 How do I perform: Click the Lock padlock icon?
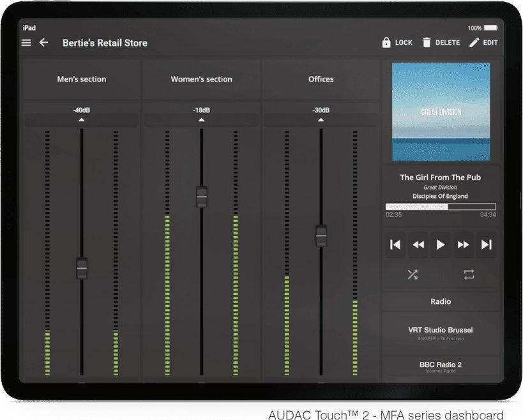386,43
